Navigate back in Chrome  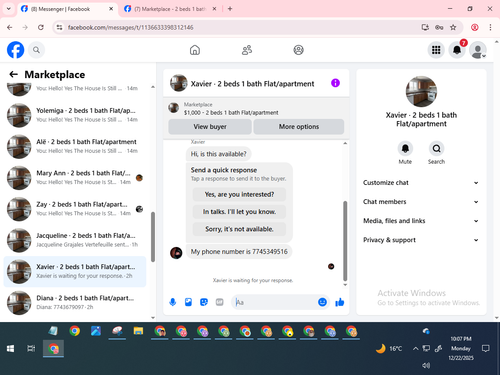tap(10, 27)
